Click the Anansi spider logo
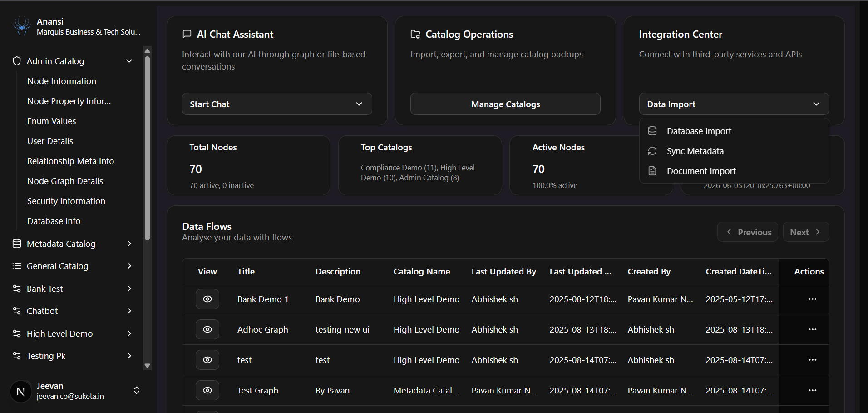 [21, 26]
